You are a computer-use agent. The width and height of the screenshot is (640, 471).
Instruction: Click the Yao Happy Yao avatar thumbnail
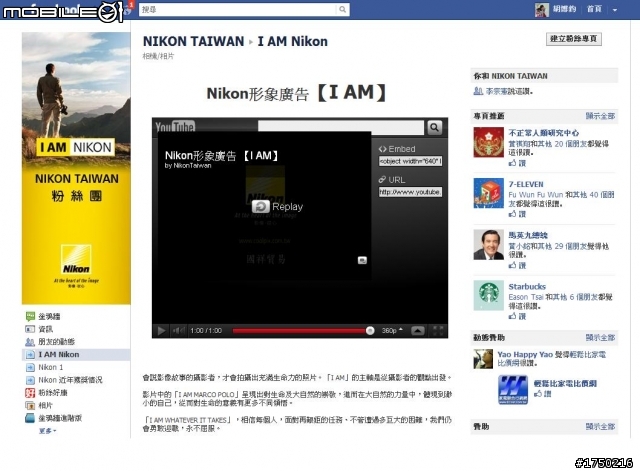pyautogui.click(x=483, y=359)
